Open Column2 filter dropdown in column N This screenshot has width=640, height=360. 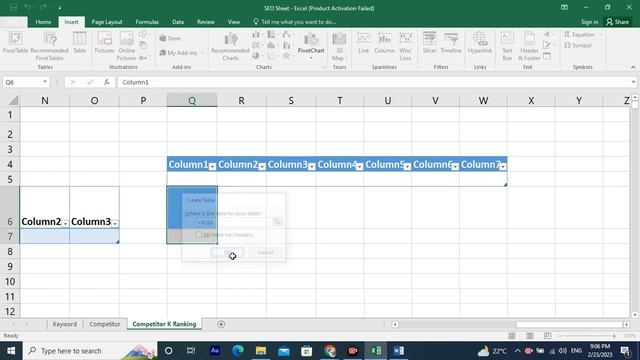(x=65, y=223)
